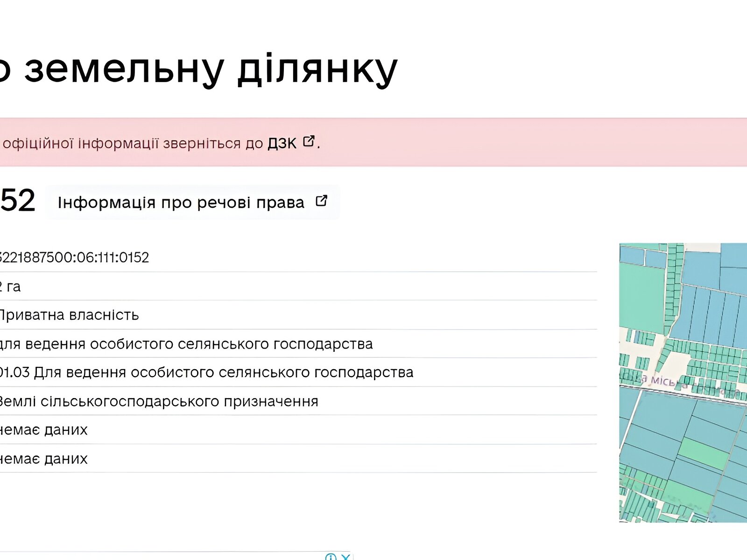
Task: Click the lowercase 'для ведення особистого' purpose row
Action: pos(186,344)
